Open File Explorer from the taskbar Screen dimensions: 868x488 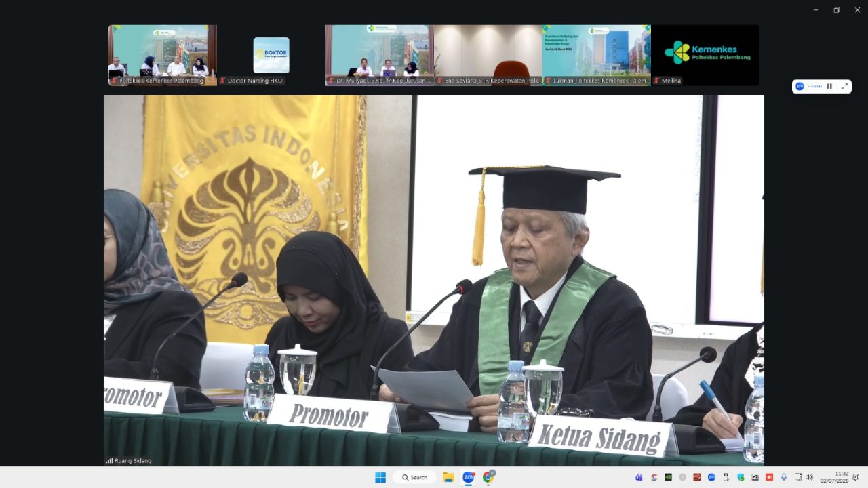(448, 477)
